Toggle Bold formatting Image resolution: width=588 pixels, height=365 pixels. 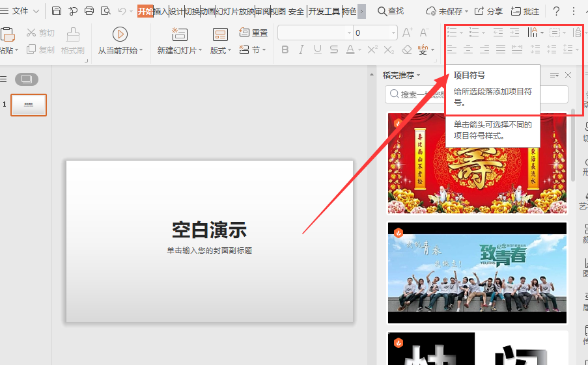pos(285,50)
